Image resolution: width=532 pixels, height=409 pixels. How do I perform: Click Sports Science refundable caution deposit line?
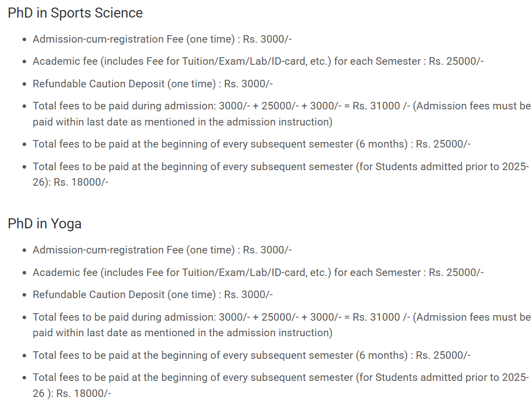coord(153,84)
